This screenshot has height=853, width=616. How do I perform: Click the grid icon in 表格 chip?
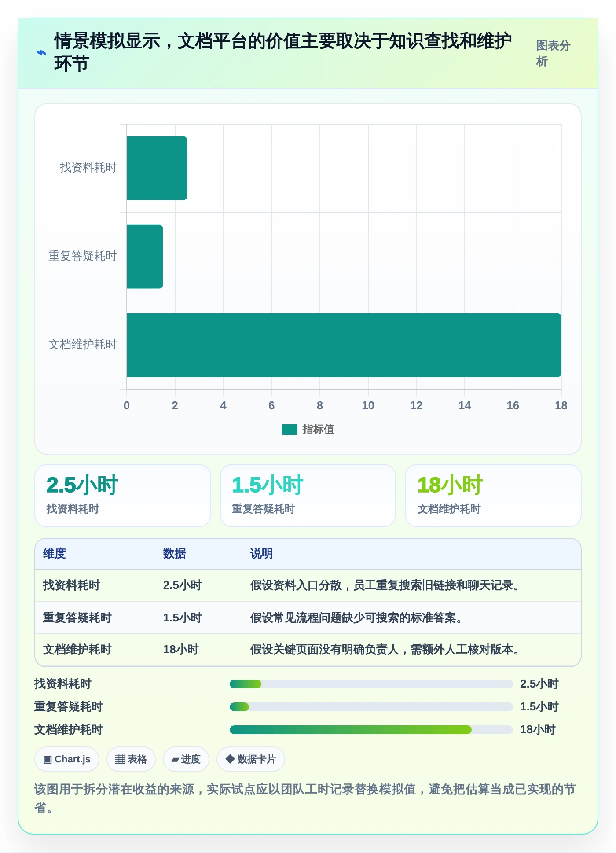pyautogui.click(x=120, y=759)
